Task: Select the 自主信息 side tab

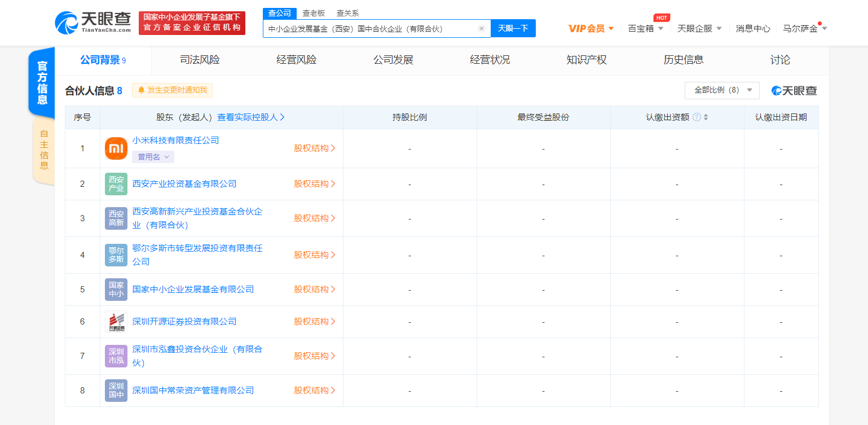Action: (x=44, y=150)
